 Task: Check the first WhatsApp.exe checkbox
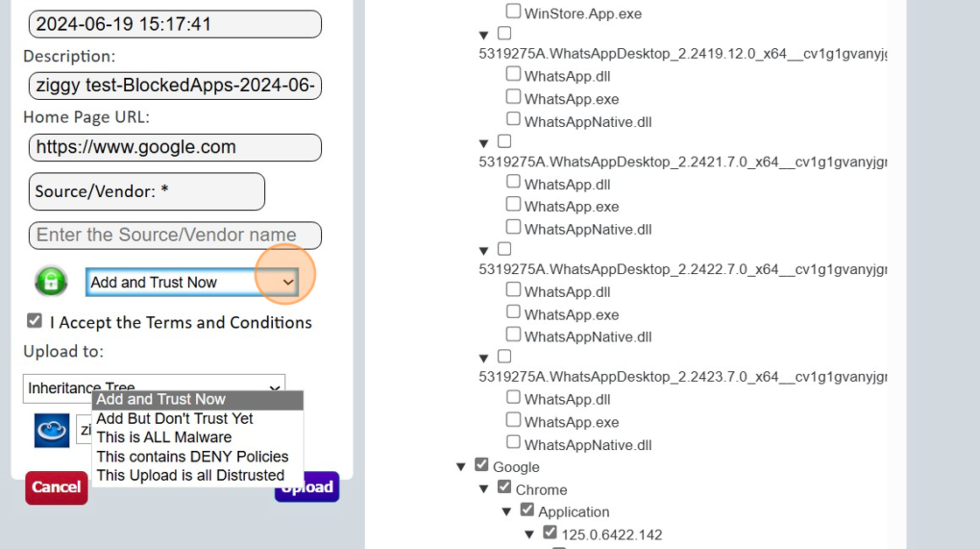point(512,95)
